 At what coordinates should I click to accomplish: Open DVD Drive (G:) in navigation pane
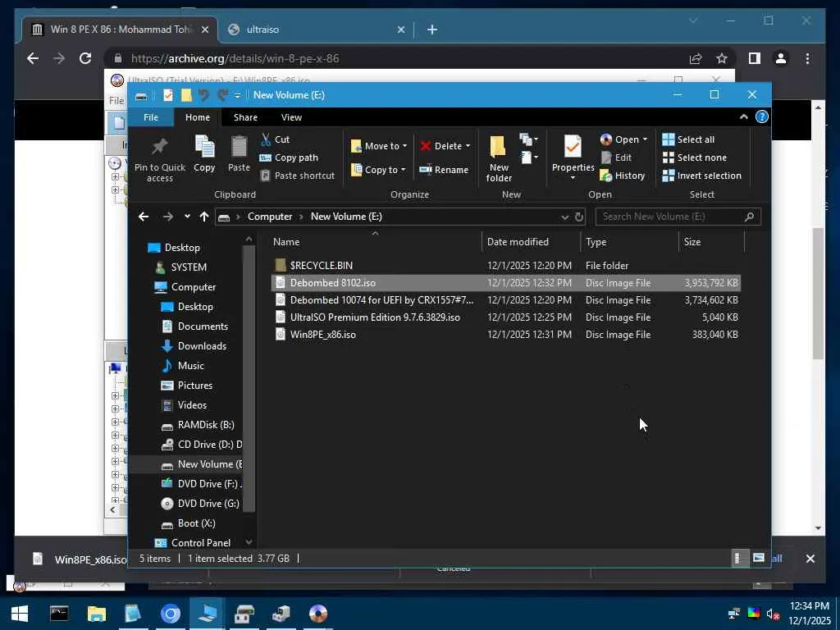click(x=201, y=504)
